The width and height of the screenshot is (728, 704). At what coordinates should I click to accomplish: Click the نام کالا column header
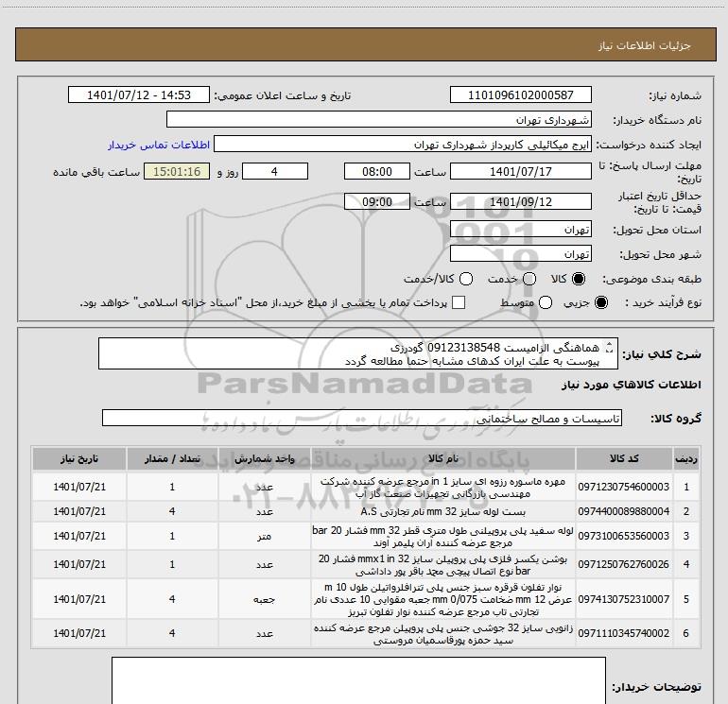pos(442,459)
